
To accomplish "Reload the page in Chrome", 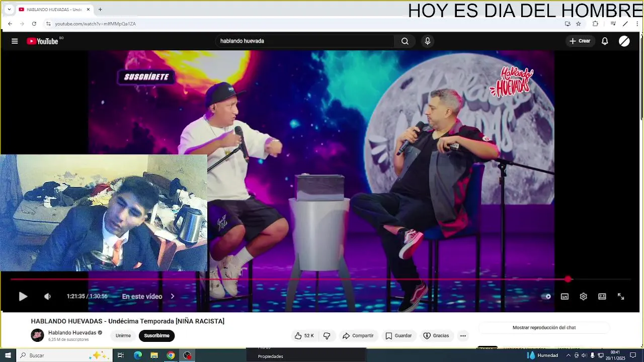I will pyautogui.click(x=34, y=24).
